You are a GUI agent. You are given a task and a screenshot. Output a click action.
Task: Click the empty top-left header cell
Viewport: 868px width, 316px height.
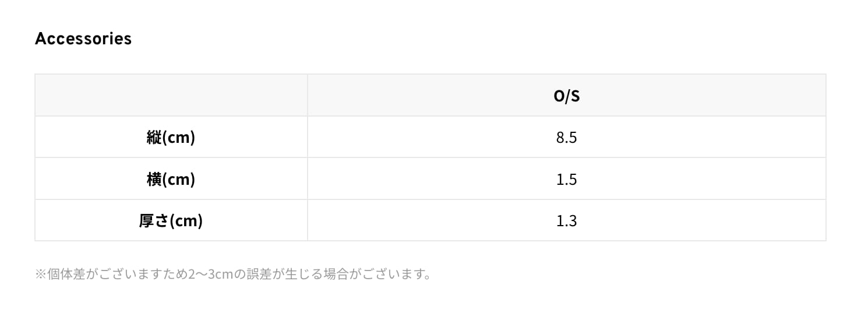click(x=171, y=96)
